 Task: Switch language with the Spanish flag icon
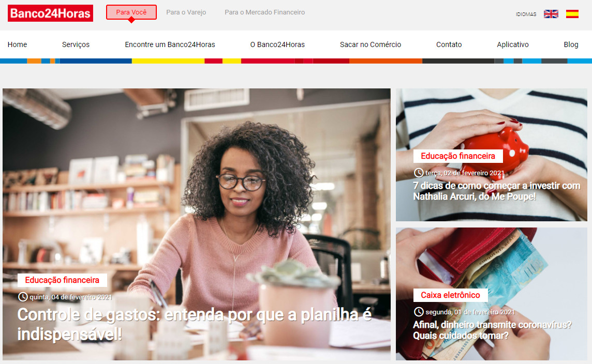[572, 14]
